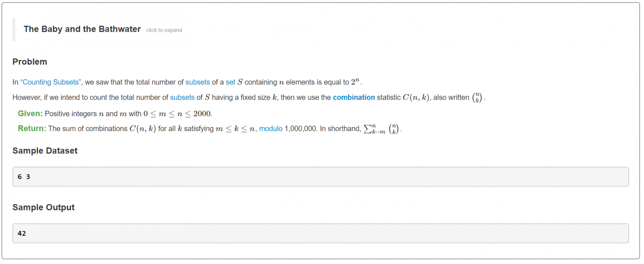
Task: Click the C(n, k) statistic after "combination"
Action: click(416, 97)
